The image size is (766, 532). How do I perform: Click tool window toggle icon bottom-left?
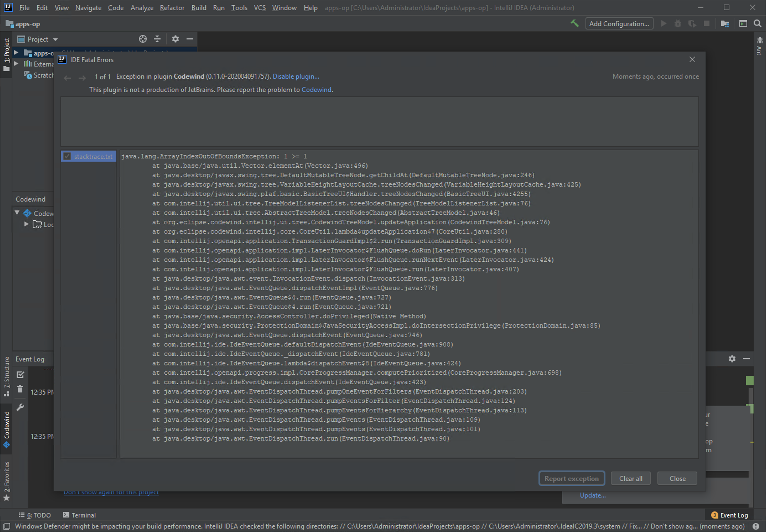tap(6, 526)
